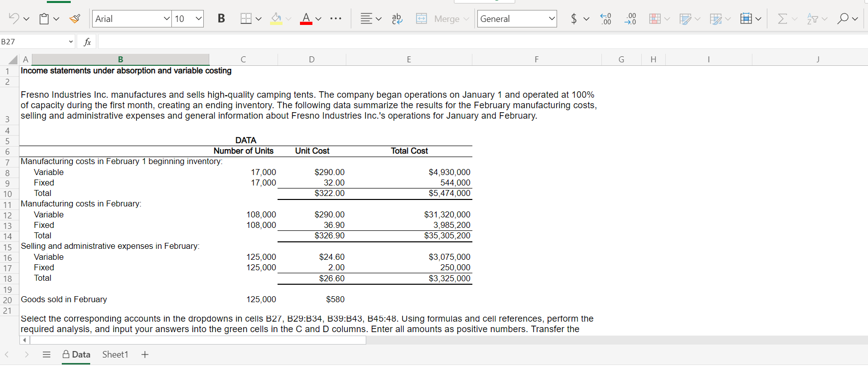
Task: Click the Number of Units heading cell
Action: click(x=243, y=151)
